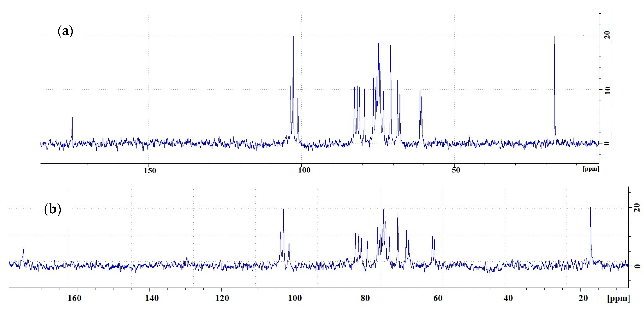Click the [ppm] unit label of spectrum (a)
Screen dimensions: 644x310
click(x=591, y=169)
